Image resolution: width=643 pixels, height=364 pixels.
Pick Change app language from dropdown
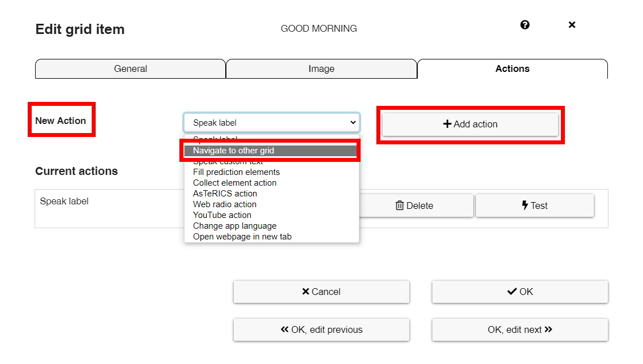[x=235, y=225]
